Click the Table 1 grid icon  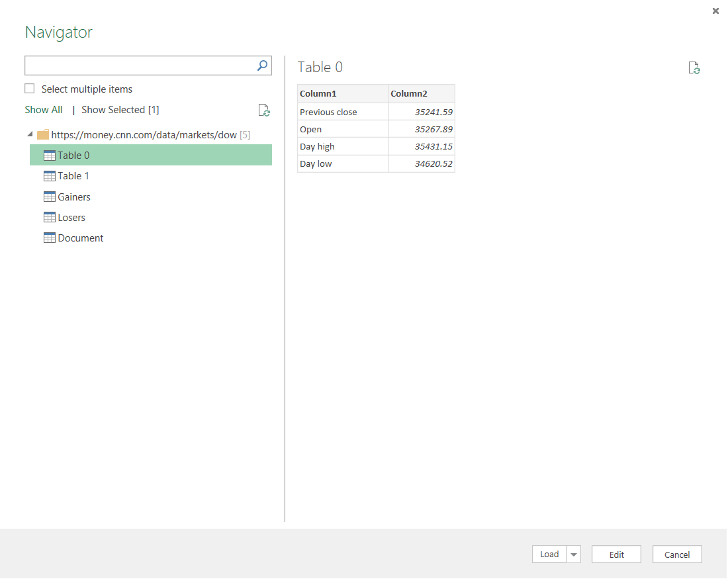tap(49, 176)
